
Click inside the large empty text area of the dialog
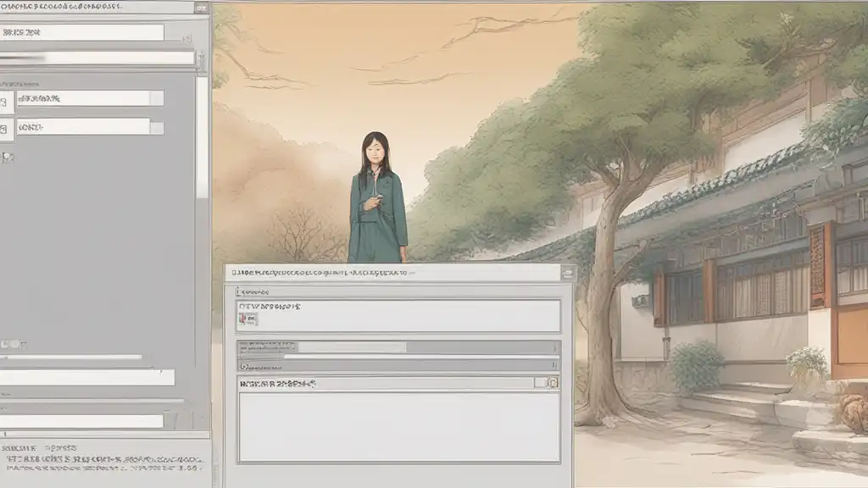[398, 427]
